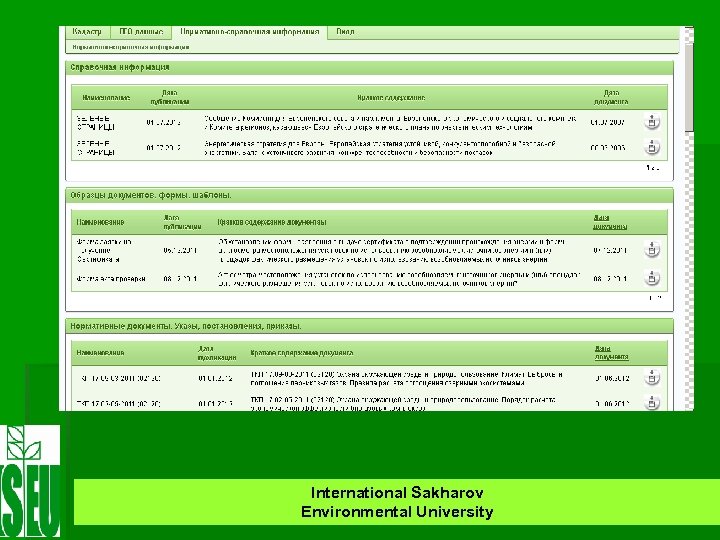Click the 'International Sakharov Environmental University' caption

397,502
